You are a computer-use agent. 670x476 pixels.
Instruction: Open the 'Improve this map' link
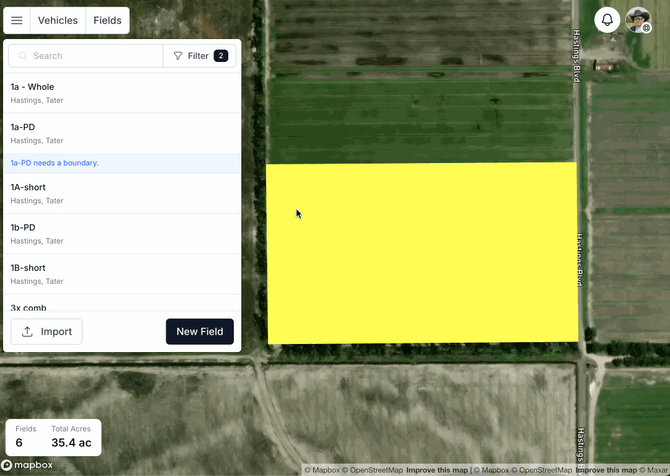tap(437, 470)
